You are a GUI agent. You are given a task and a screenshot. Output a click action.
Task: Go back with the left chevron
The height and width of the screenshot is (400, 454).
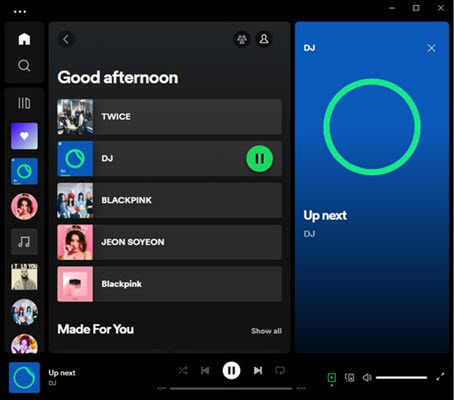coord(66,39)
